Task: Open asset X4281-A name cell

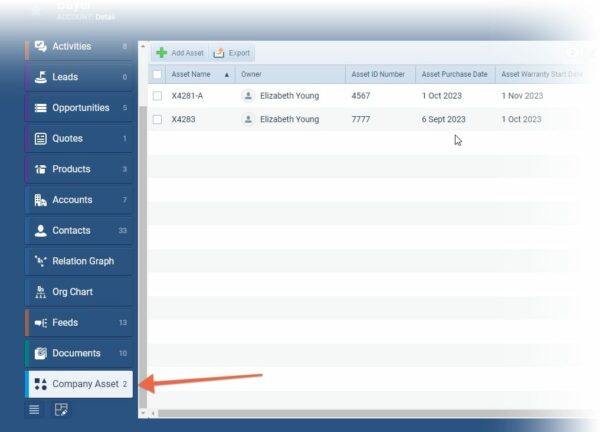Action: [187, 96]
